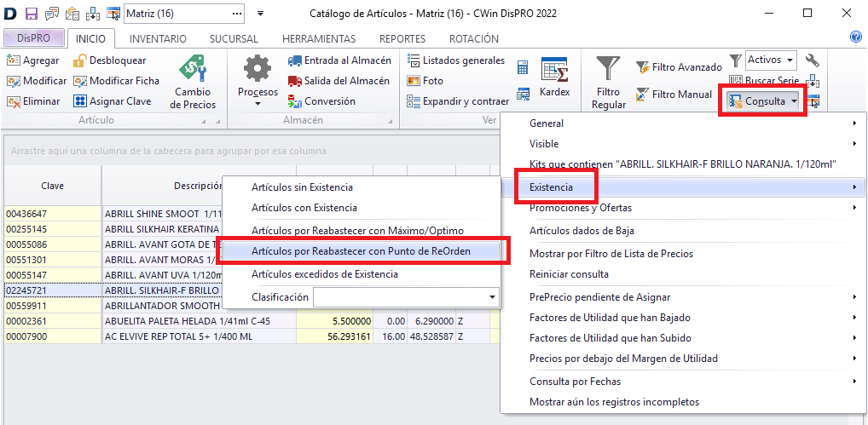Click clave cell 00559911

[x=53, y=305]
